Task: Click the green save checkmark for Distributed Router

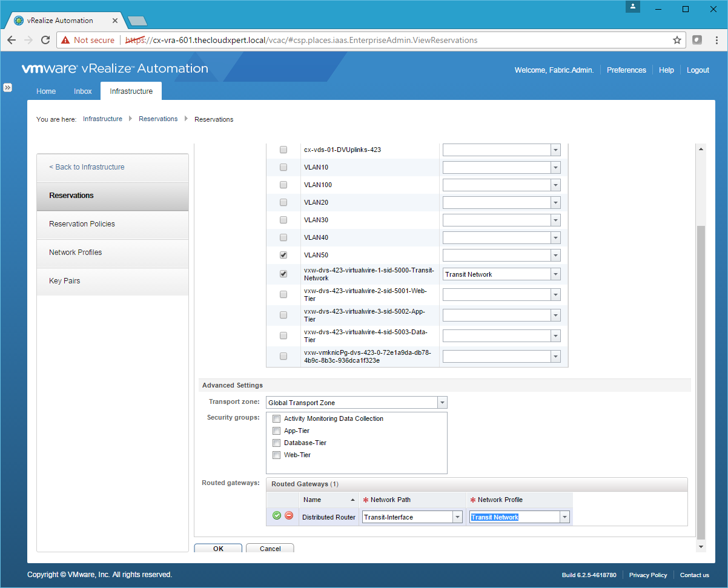Action: pyautogui.click(x=277, y=516)
